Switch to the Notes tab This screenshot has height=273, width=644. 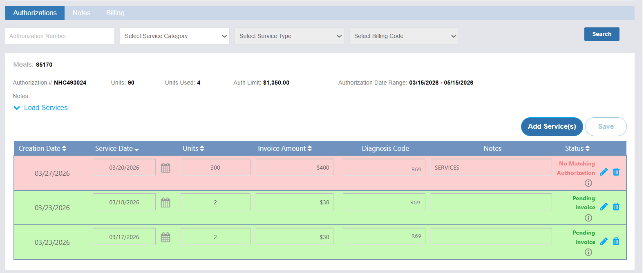point(81,13)
